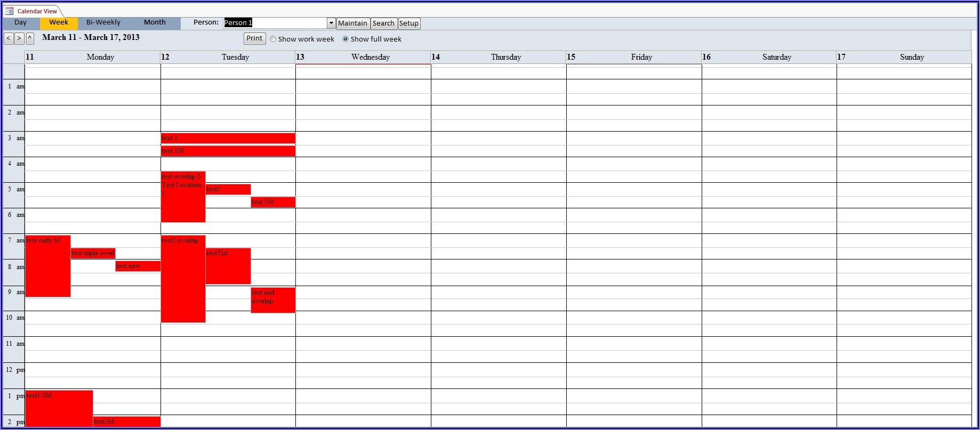980x430 pixels.
Task: Open the Calendar View document tab
Action: click(33, 11)
